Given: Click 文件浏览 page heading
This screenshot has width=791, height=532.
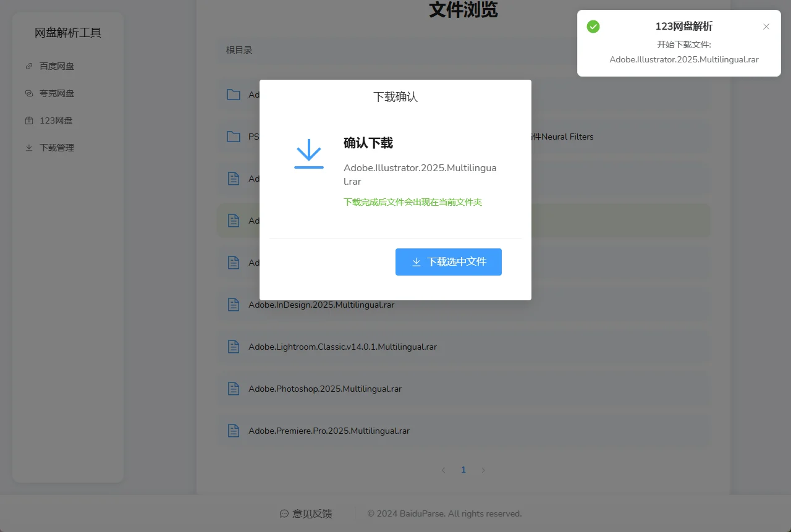Looking at the screenshot, I should (463, 10).
